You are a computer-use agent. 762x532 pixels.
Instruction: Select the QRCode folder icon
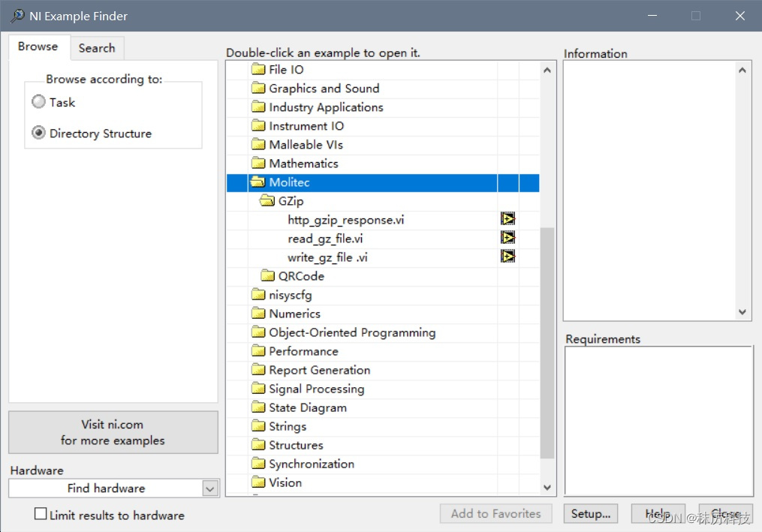tap(268, 275)
